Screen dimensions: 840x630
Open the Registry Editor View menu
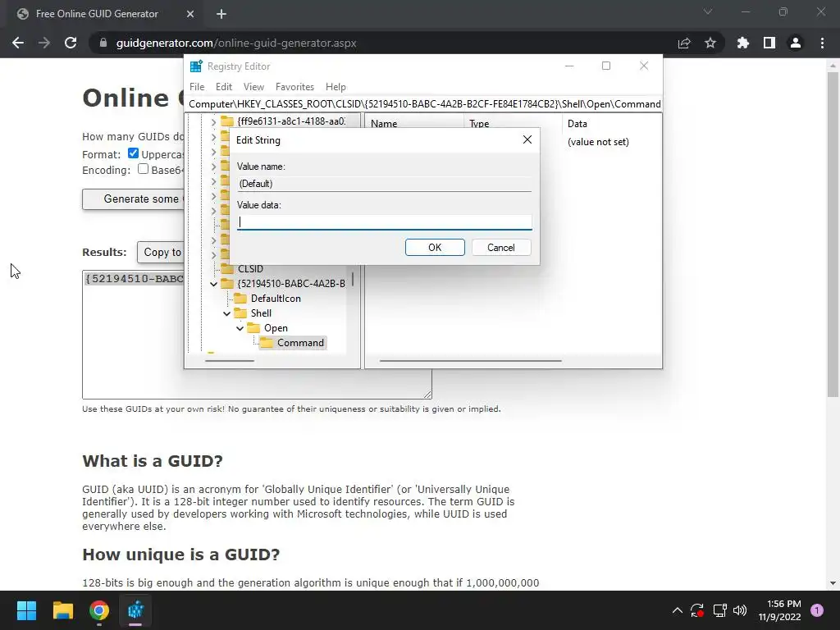254,87
